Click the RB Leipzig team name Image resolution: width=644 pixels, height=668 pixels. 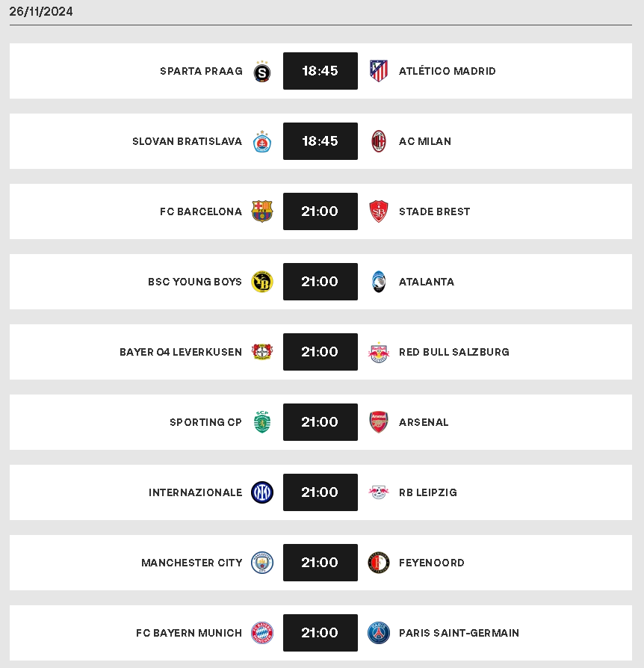427,492
